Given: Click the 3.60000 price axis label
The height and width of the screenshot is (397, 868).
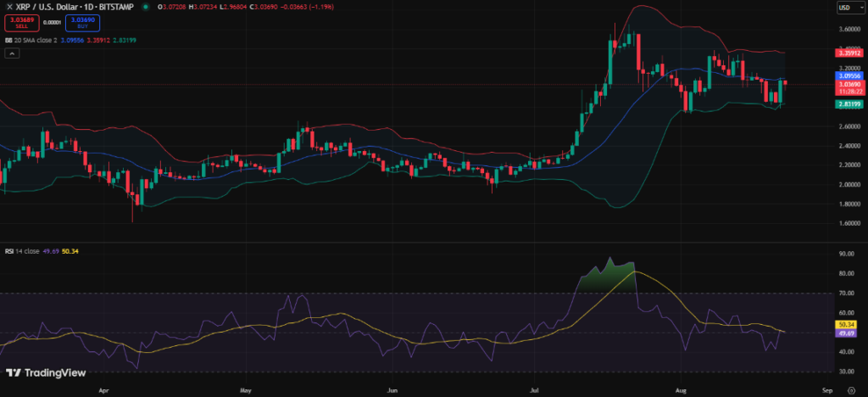Looking at the screenshot, I should click(x=849, y=28).
